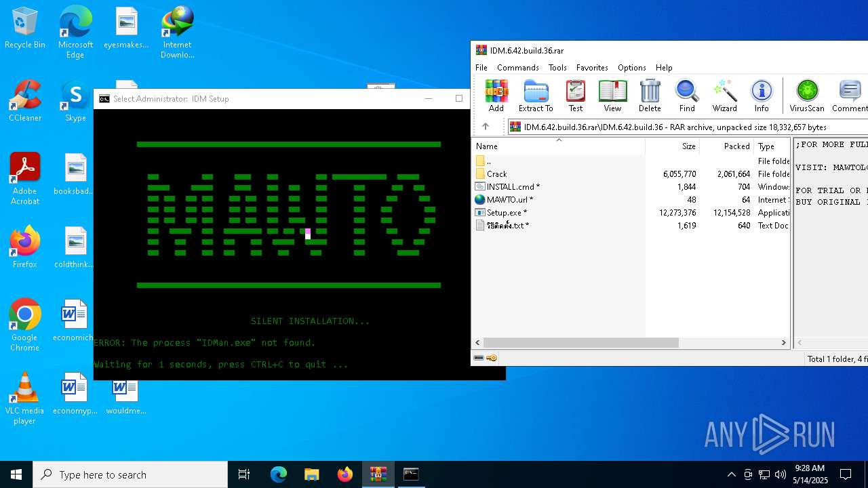Open Skype desktop shortcut

pos(75,102)
